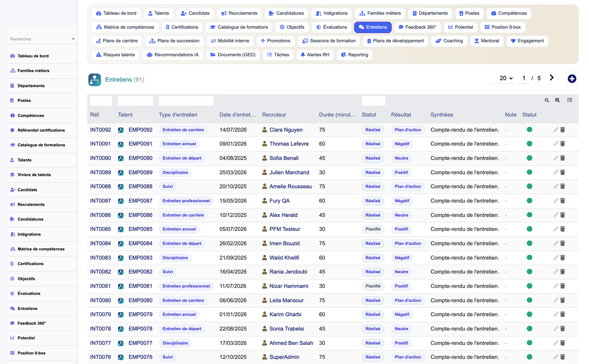
Task: Click talent avatar icon beside EMP0091
Action: tap(121, 144)
